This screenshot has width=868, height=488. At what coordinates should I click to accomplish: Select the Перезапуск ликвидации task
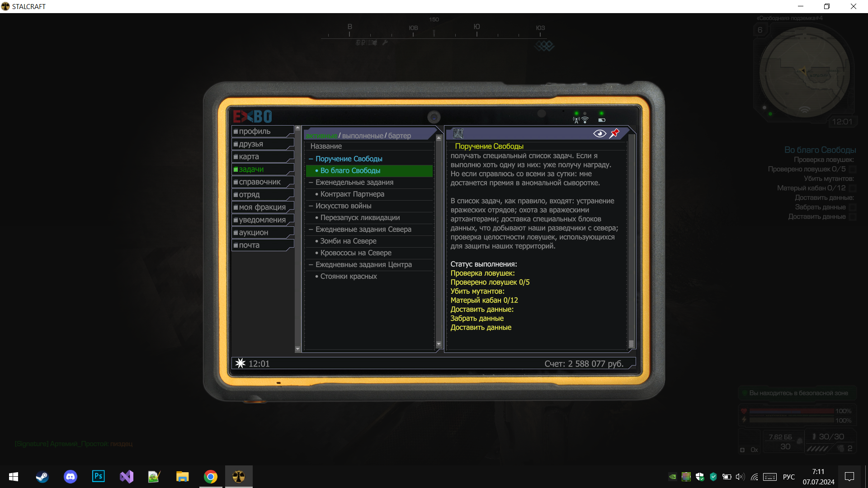369,218
